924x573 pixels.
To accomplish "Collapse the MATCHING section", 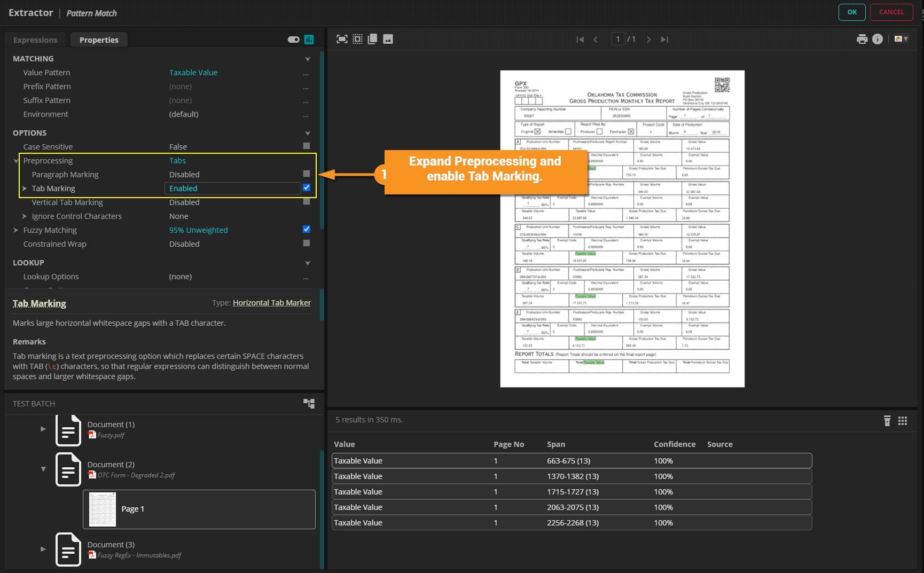I will 308,59.
